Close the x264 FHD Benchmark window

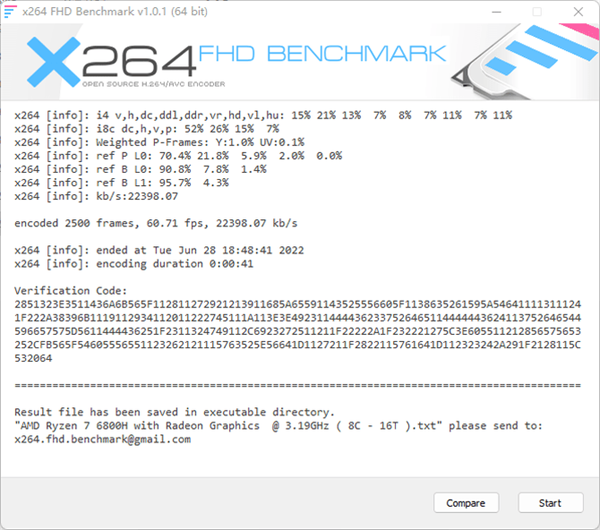578,12
